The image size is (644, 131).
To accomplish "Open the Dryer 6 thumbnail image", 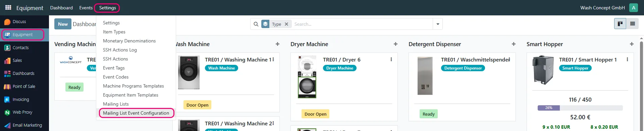I will point(307,77).
